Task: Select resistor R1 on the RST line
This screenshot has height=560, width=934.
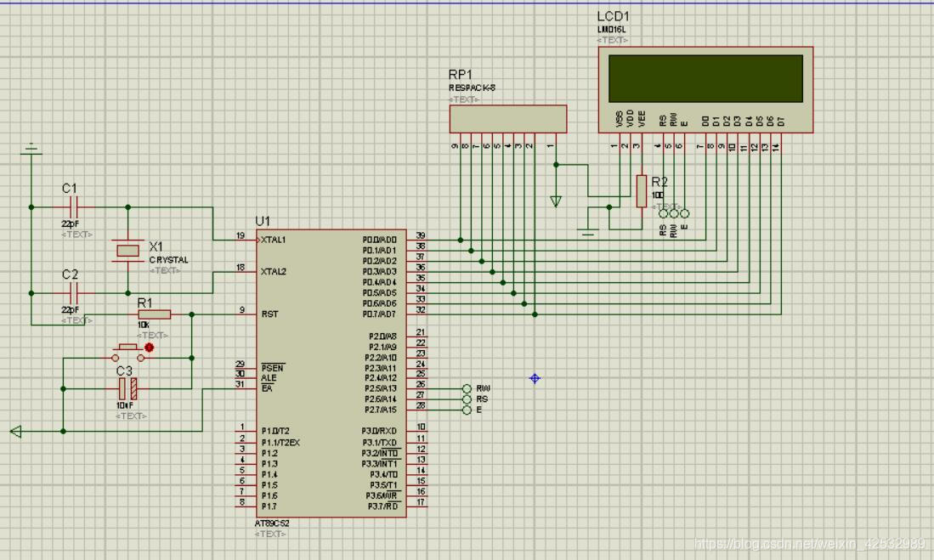Action: [154, 314]
